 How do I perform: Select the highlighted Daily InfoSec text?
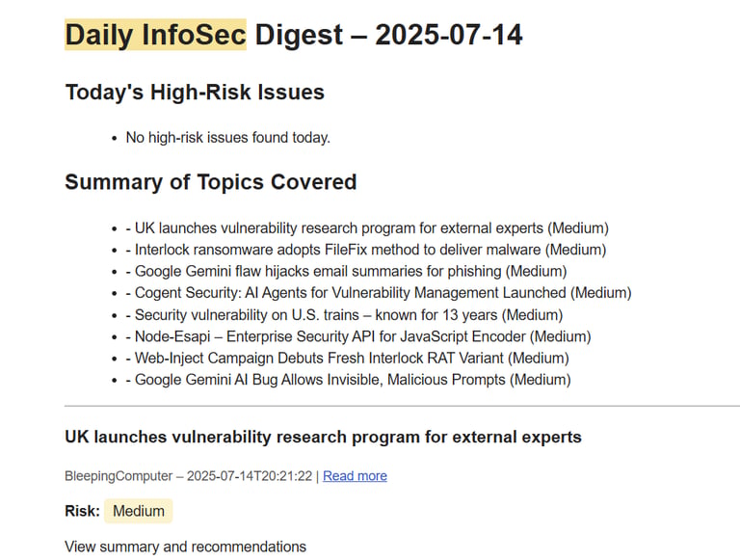pos(155,35)
